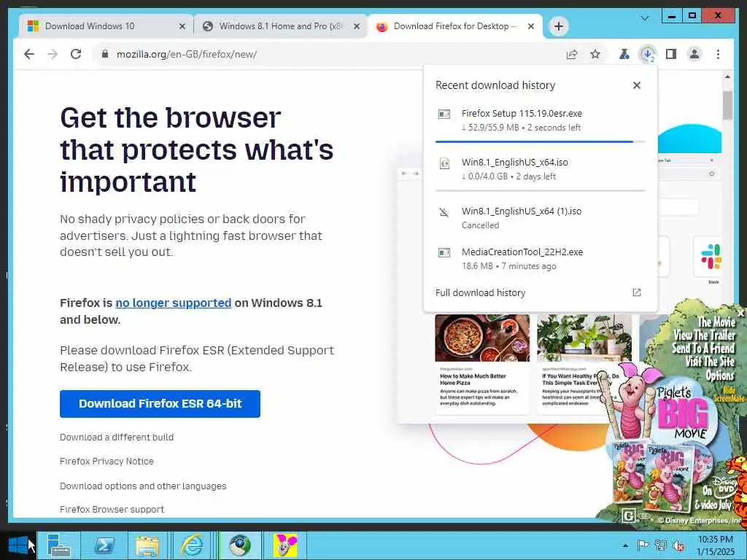This screenshot has height=560, width=747.
Task: Close the Download Windows 10 tab
Action: point(182,27)
